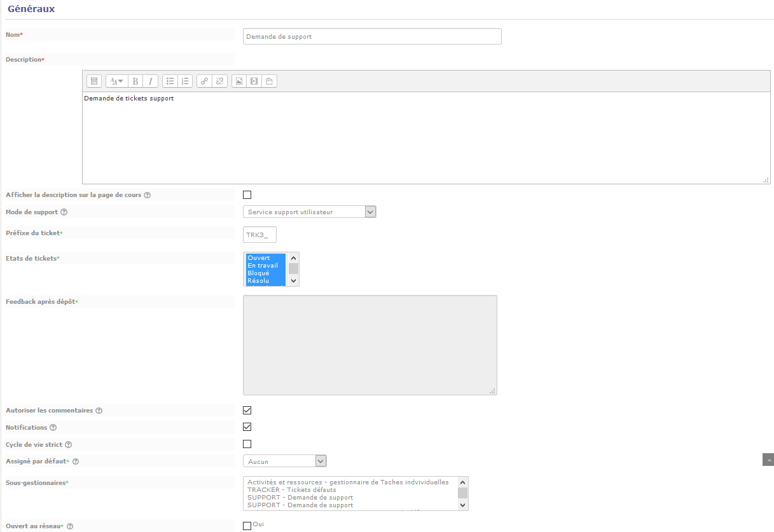Viewport: 774px width, 532px height.
Task: Click the insert link icon
Action: coord(204,81)
